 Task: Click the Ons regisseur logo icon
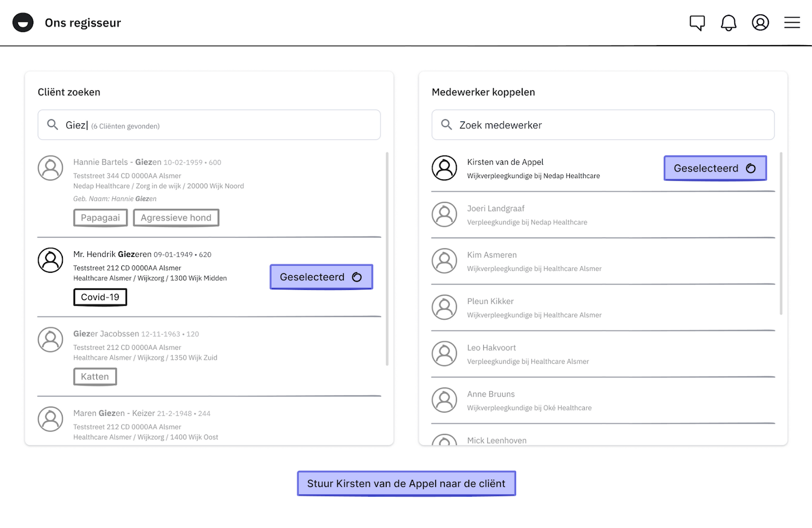coord(23,23)
